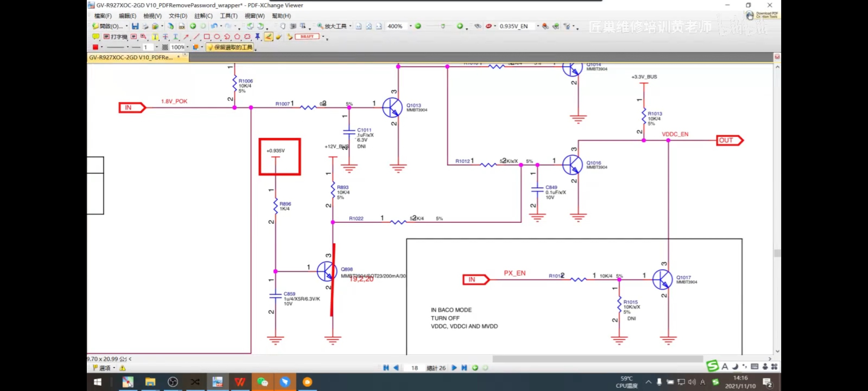Click the horizontal scrollbar thumb
The width and height of the screenshot is (868, 391).
click(597, 359)
